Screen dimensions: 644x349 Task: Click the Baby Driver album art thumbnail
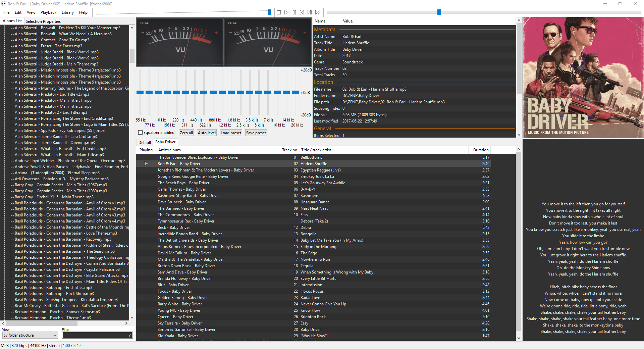(583, 78)
